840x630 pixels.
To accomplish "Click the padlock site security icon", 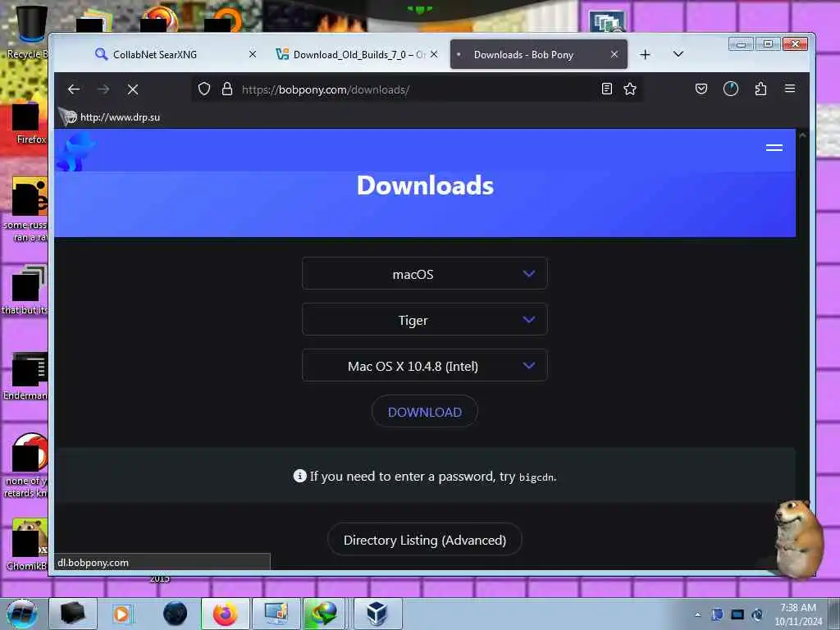I will click(227, 89).
